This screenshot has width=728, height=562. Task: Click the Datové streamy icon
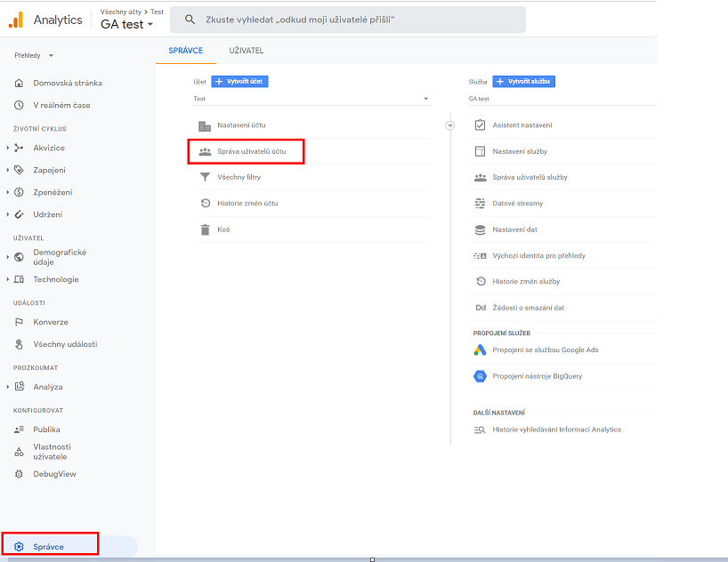[480, 204]
